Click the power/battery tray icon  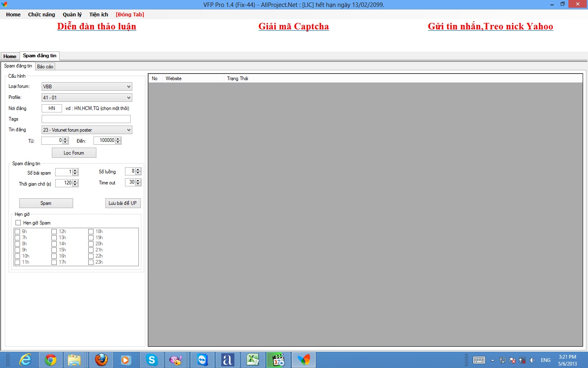pyautogui.click(x=522, y=360)
